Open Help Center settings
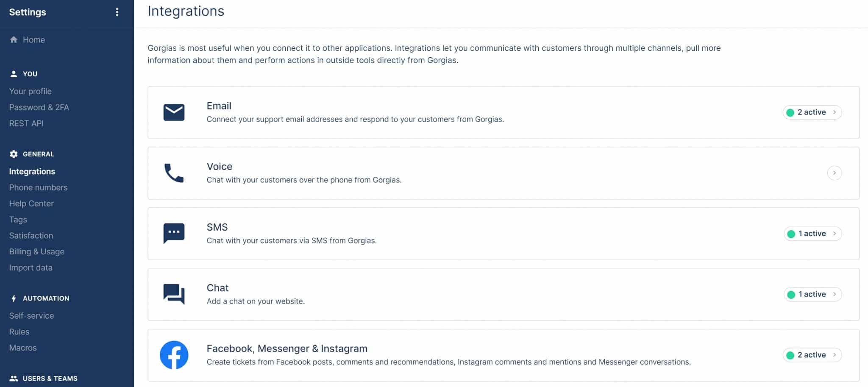868x387 pixels. 31,203
